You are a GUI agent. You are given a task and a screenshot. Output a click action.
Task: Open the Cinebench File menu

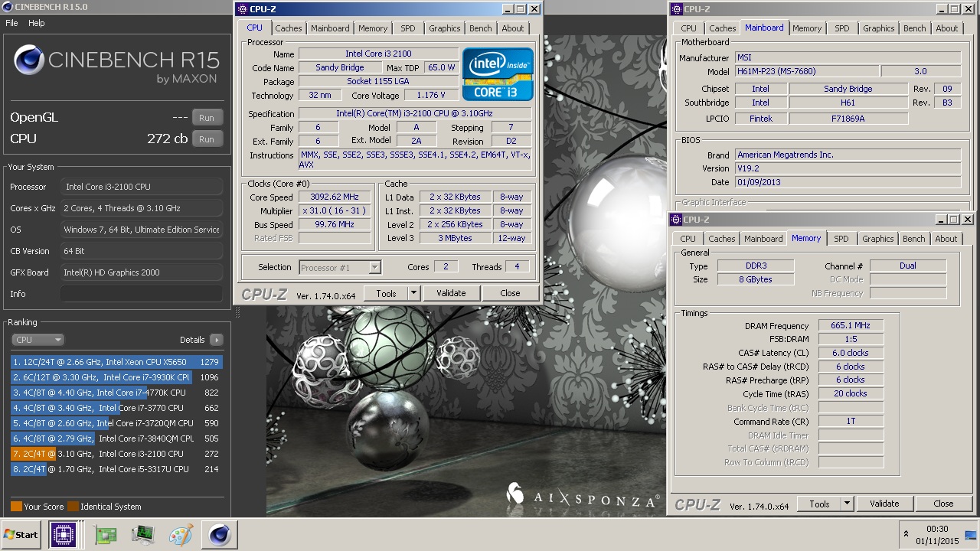pyautogui.click(x=11, y=23)
